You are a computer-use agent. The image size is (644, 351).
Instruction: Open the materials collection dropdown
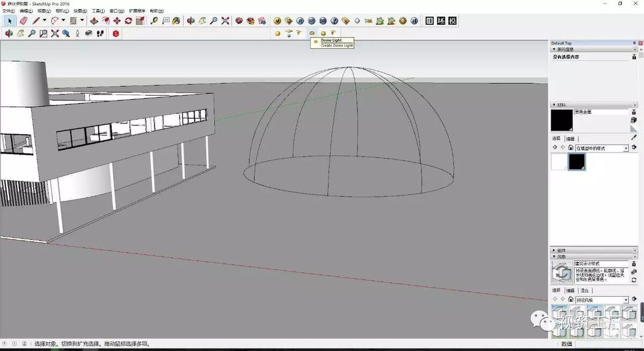pos(626,148)
